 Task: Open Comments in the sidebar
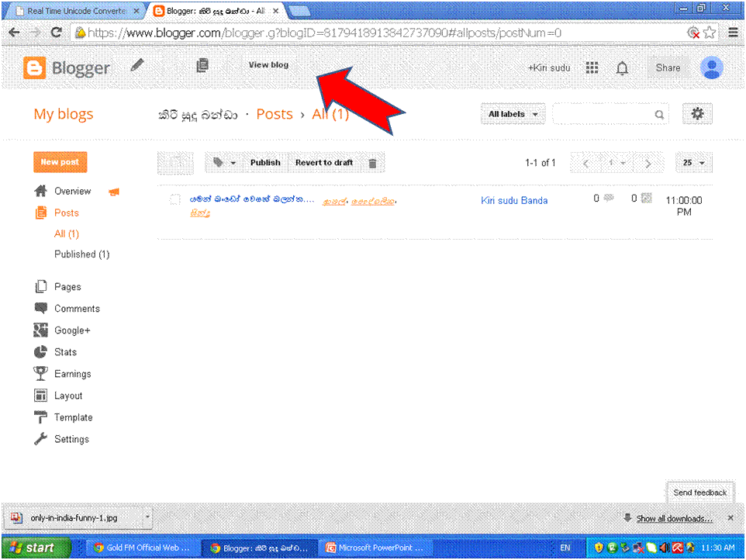(77, 308)
